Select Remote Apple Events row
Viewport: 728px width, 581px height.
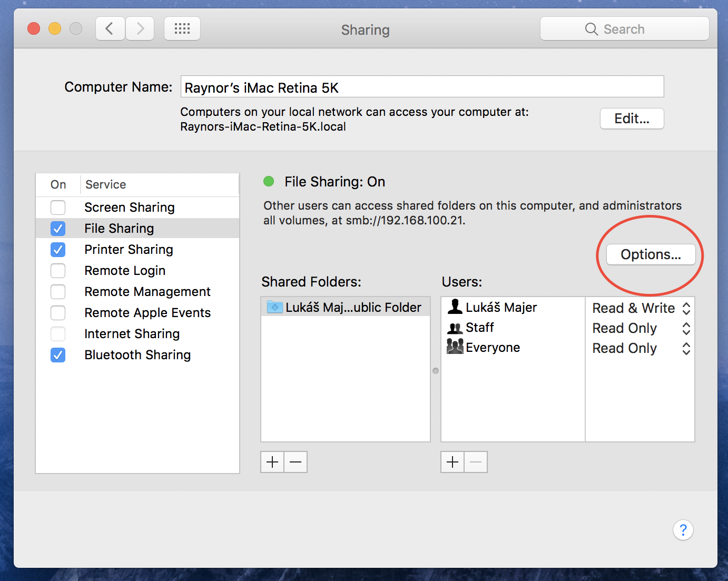(137, 313)
